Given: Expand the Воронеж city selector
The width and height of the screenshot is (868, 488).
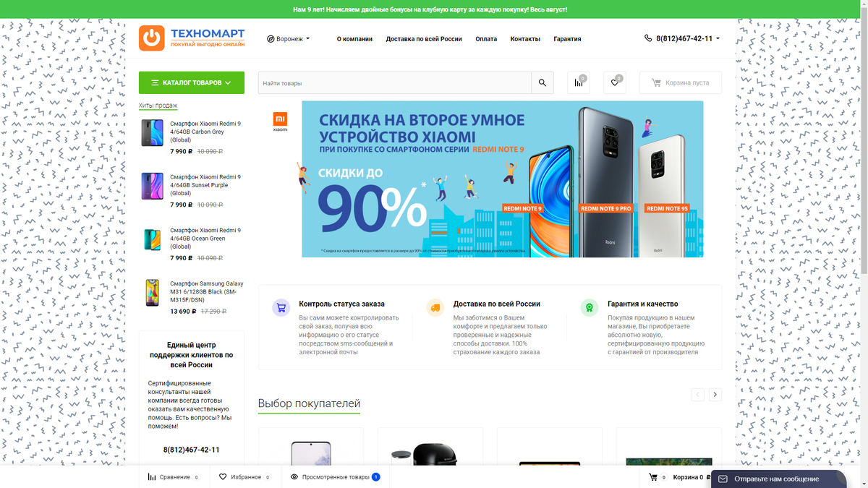Looking at the screenshot, I should click(x=288, y=39).
